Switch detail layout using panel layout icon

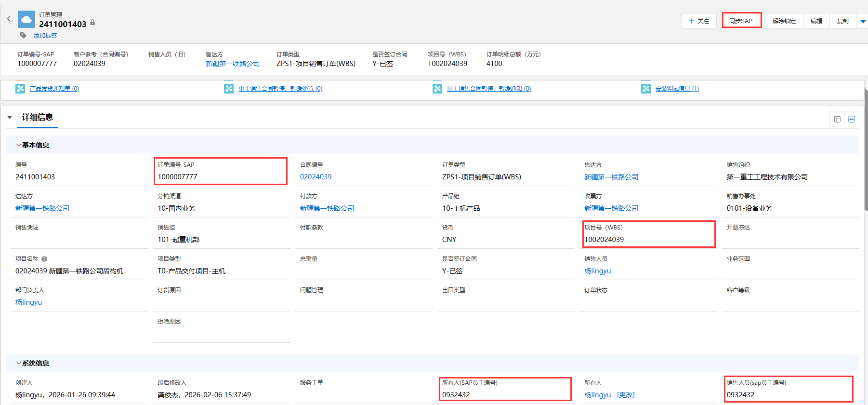click(837, 119)
